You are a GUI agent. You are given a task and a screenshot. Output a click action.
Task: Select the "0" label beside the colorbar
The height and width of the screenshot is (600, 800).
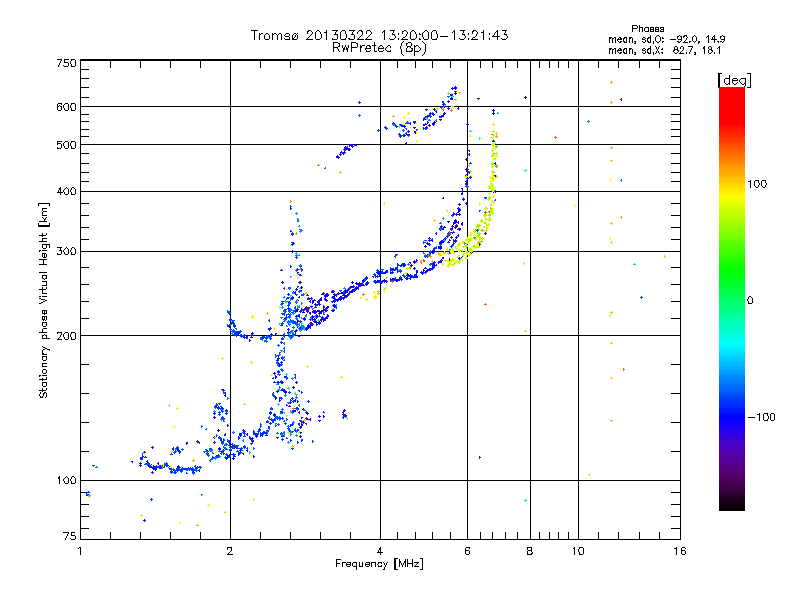point(750,300)
